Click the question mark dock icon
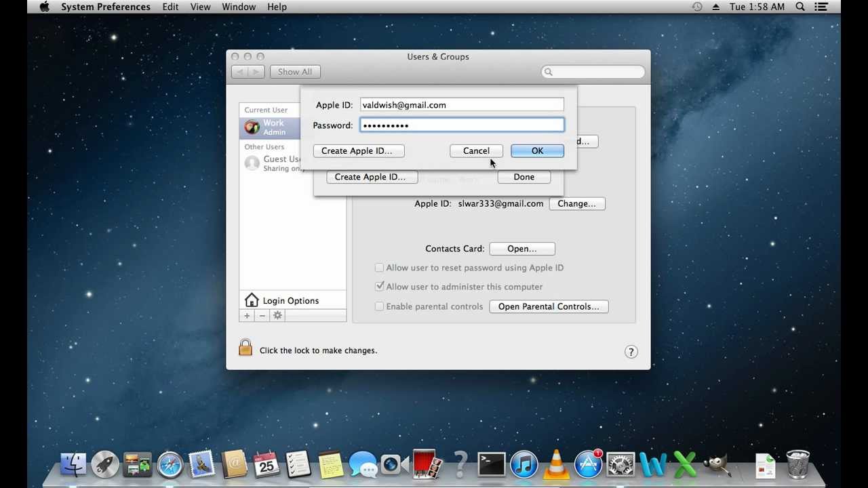This screenshot has width=868, height=488. [x=460, y=465]
